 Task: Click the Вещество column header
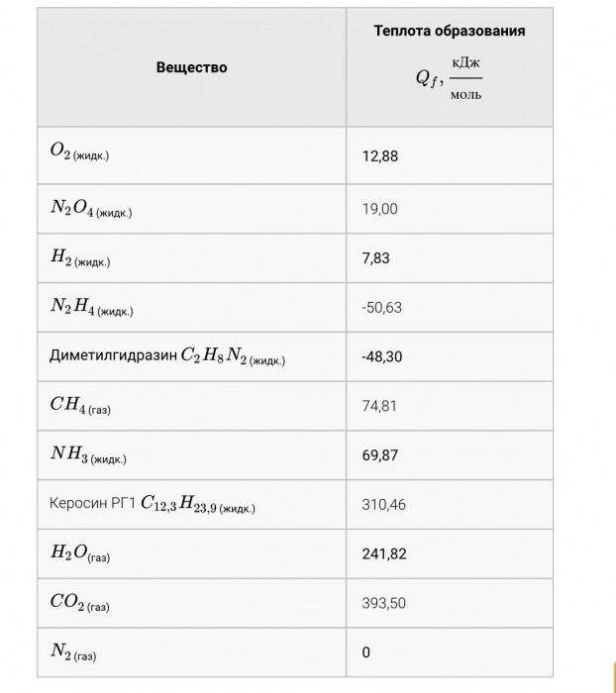pyautogui.click(x=191, y=67)
